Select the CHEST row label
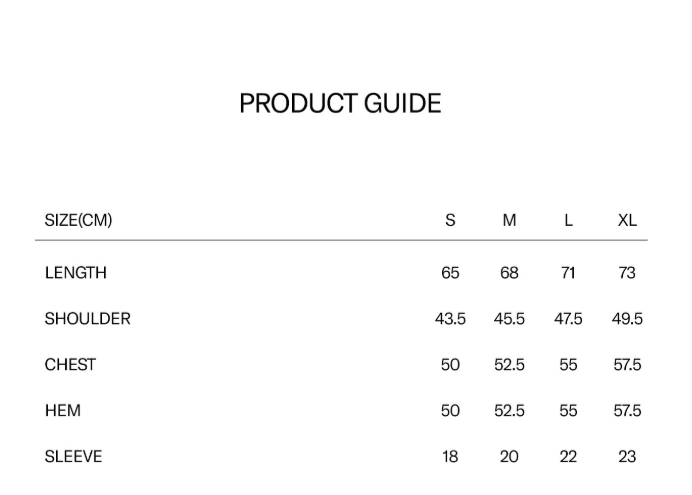Screen dimensions: 692x495 pos(70,365)
